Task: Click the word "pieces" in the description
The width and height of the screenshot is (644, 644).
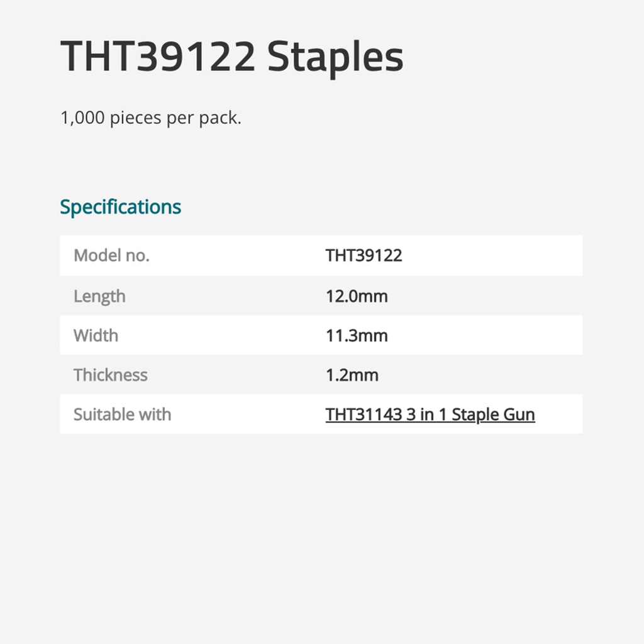Action: [x=136, y=118]
